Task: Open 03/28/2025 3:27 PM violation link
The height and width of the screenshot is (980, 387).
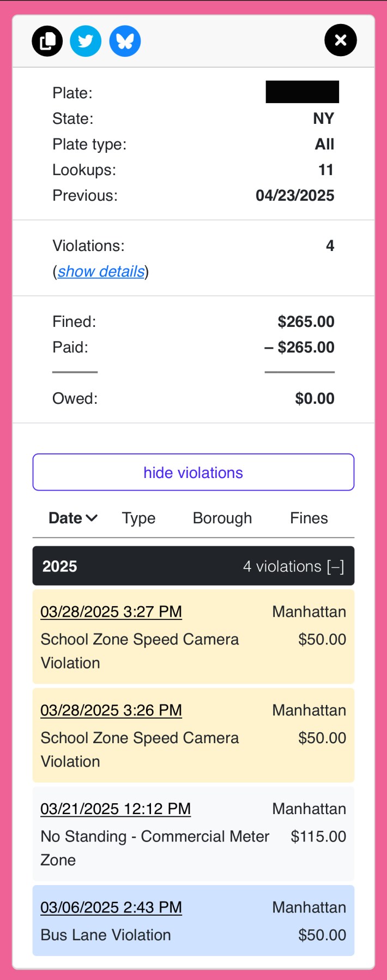Action: (x=111, y=612)
